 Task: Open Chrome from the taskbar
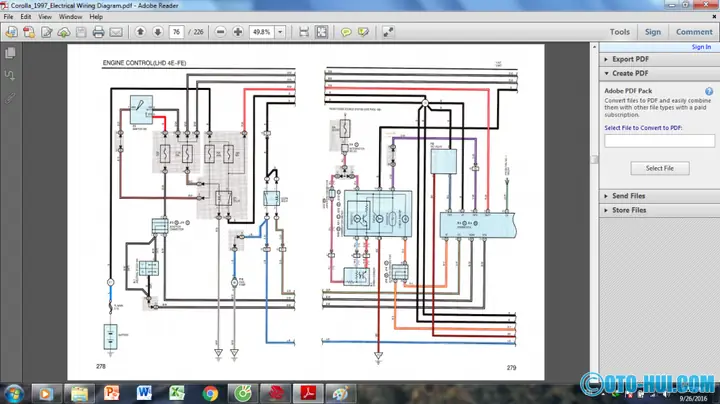210,394
